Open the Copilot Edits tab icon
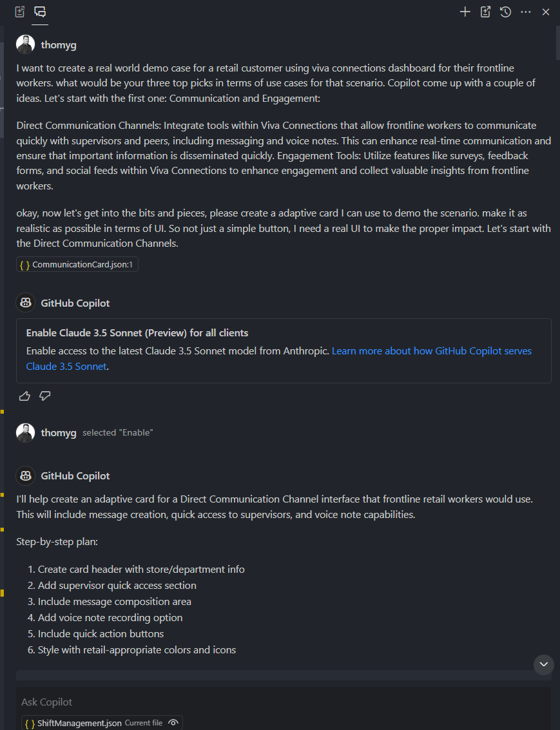 pos(19,12)
